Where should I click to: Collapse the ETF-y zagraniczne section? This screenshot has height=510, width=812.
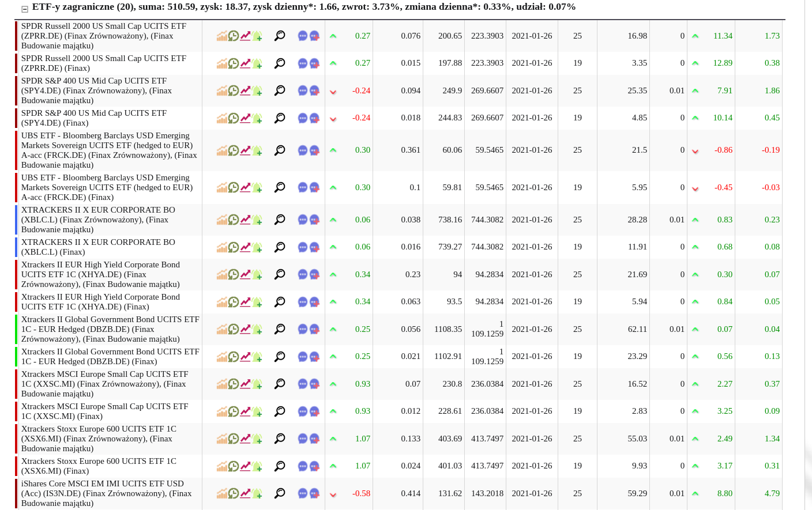(25, 9)
